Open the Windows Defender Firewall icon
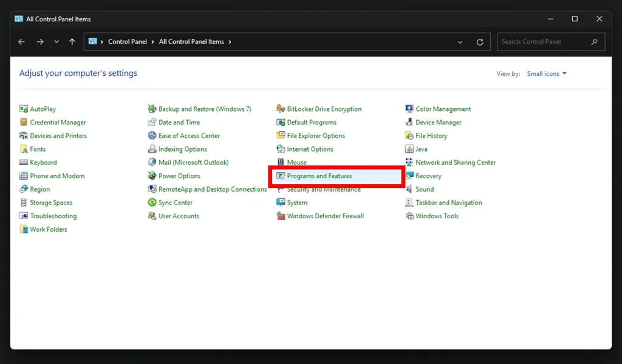Viewport: 622px width, 364px height. tap(281, 216)
